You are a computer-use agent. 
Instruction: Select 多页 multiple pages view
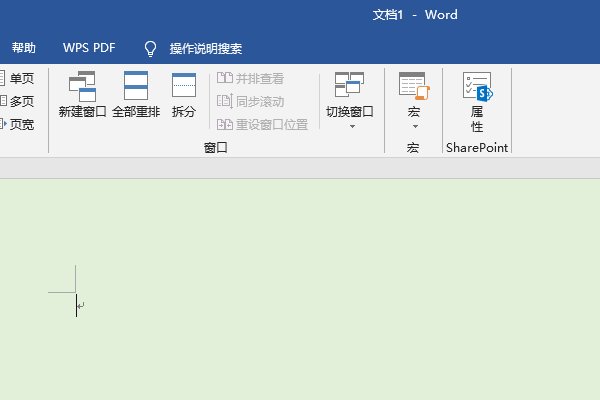pyautogui.click(x=17, y=101)
